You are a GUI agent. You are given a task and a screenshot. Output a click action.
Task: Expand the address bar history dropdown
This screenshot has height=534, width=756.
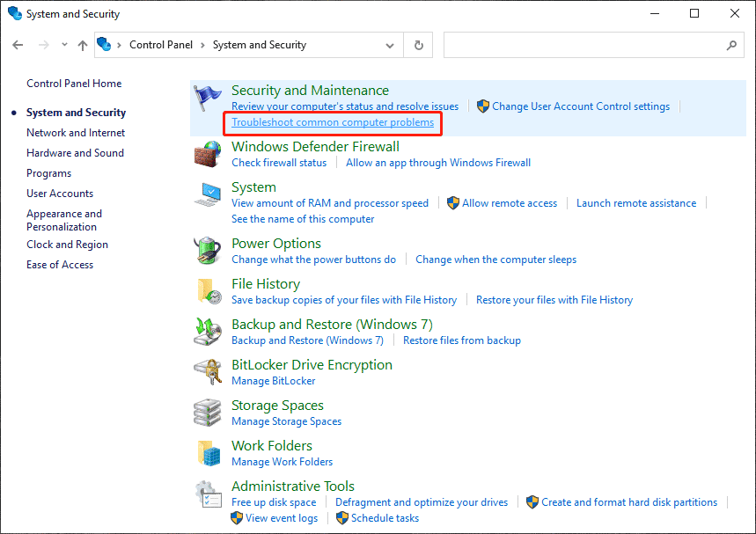(x=391, y=45)
